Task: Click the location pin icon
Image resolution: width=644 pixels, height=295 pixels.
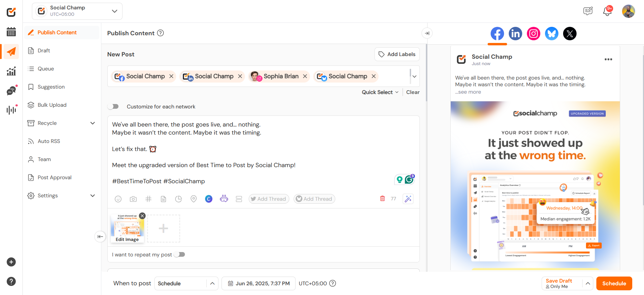Action: (x=194, y=199)
